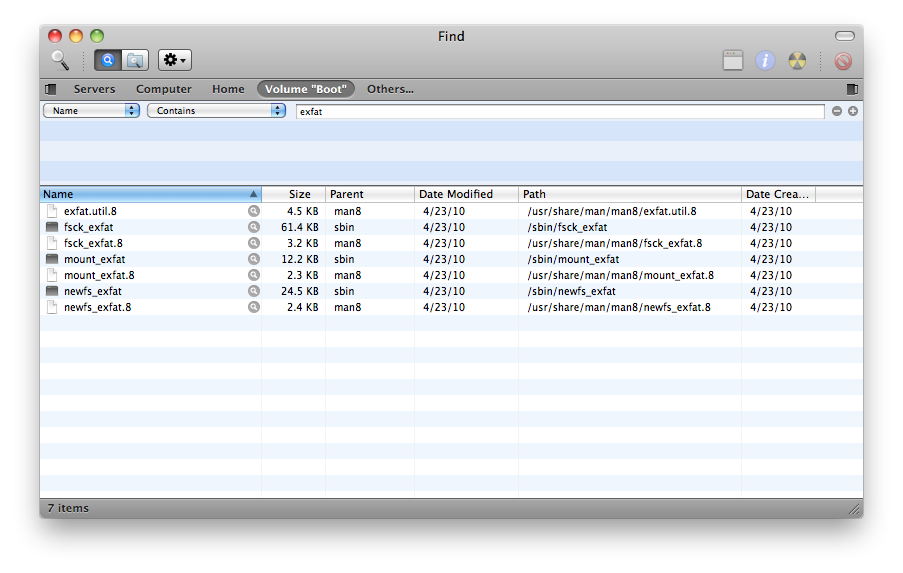Reveal fsck_exfat.8 with its magnifier icon
903x573 pixels.
(253, 244)
